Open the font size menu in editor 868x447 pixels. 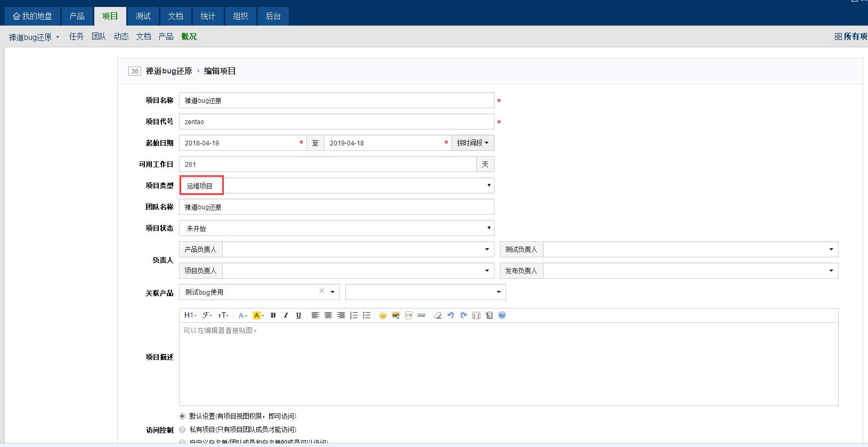(x=223, y=315)
